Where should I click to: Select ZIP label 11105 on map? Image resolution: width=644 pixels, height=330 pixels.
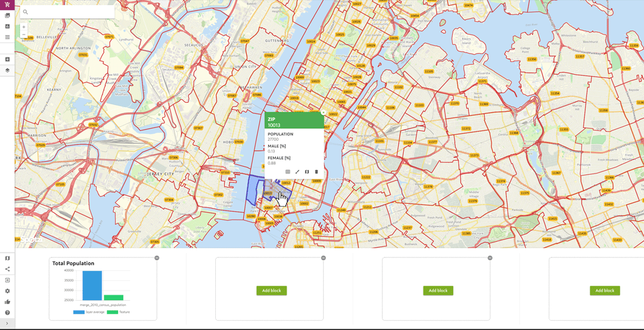(x=429, y=72)
